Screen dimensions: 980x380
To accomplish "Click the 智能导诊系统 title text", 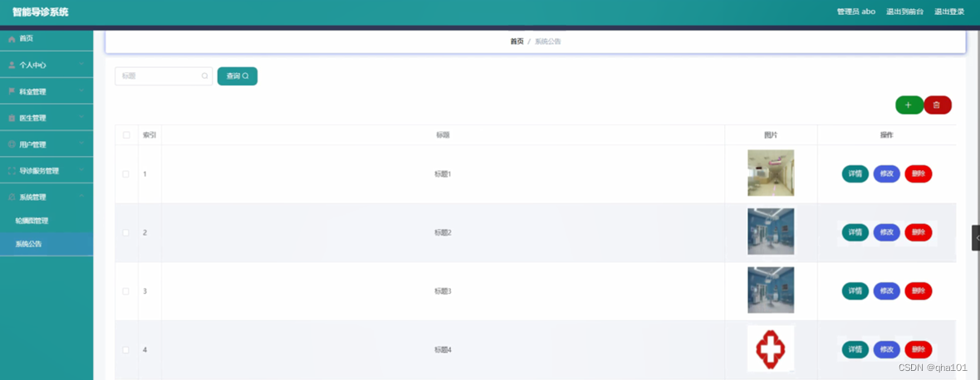I will pos(41,12).
